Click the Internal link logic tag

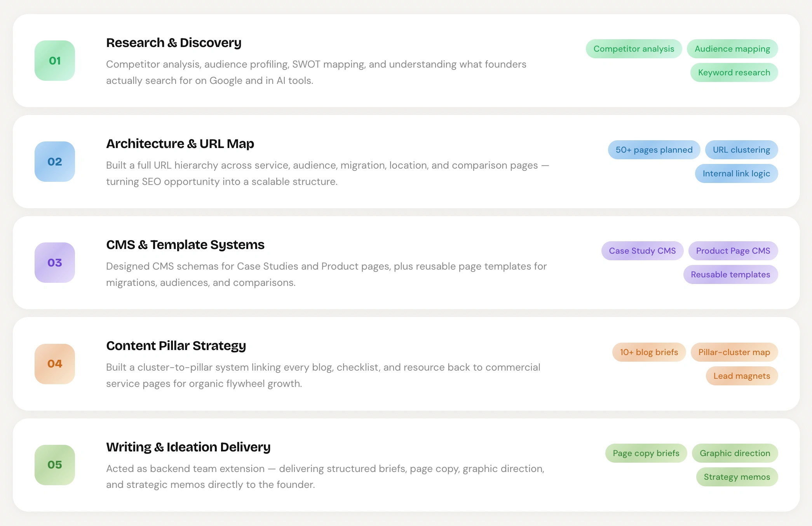point(736,174)
